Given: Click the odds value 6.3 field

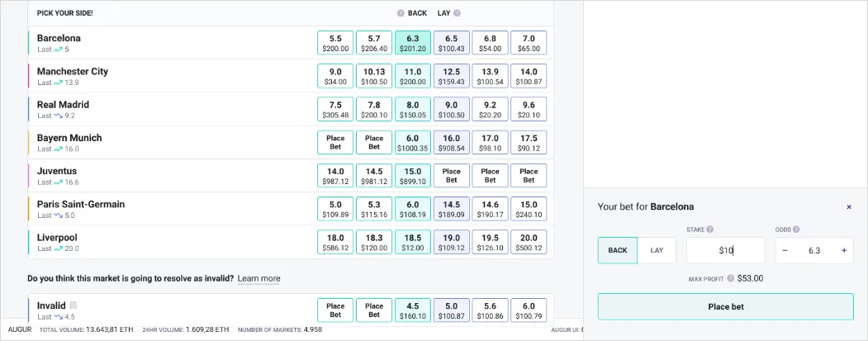Looking at the screenshot, I should coord(814,250).
